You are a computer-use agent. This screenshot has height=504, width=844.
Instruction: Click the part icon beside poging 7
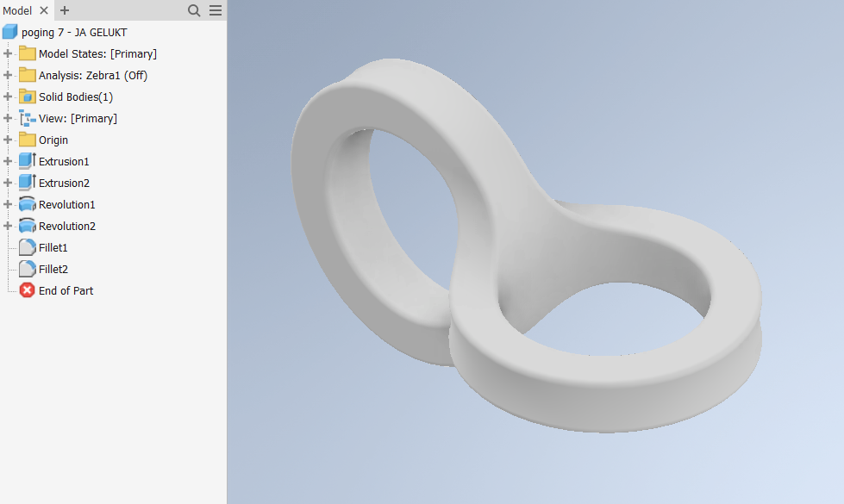tap(9, 32)
